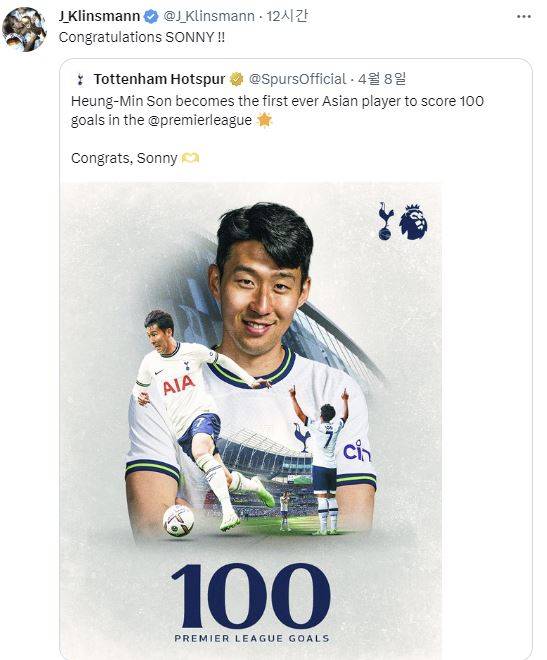Click the Congratulations SONNY !! tweet text
547x660 pixels.
pyautogui.click(x=142, y=37)
